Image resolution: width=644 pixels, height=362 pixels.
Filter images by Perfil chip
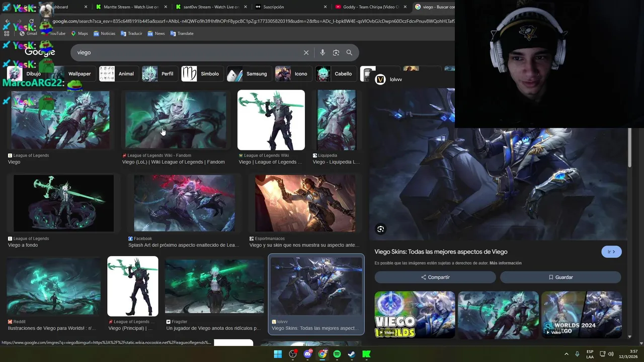[159, 74]
